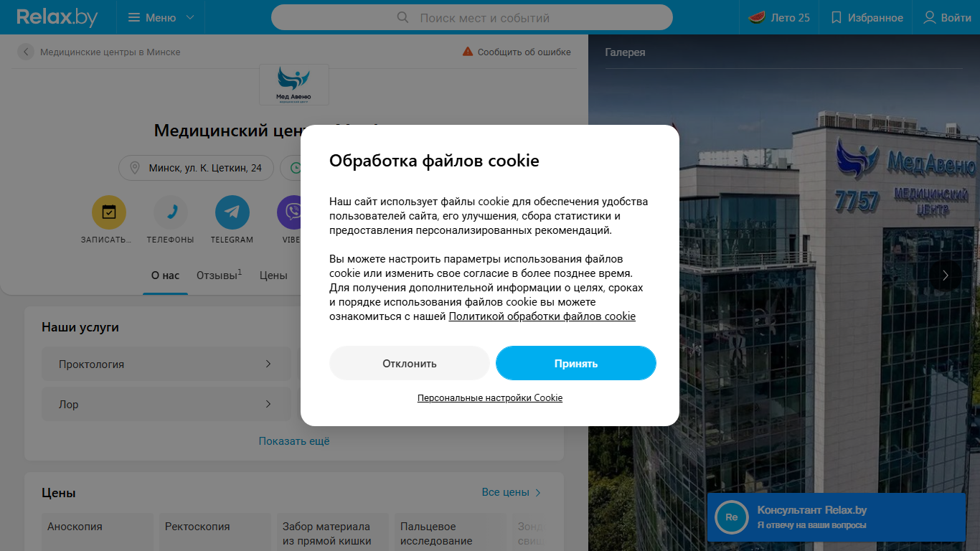Screen dimensions: 980x551
Task: Open Персональные настройки Cookie
Action: click(490, 397)
